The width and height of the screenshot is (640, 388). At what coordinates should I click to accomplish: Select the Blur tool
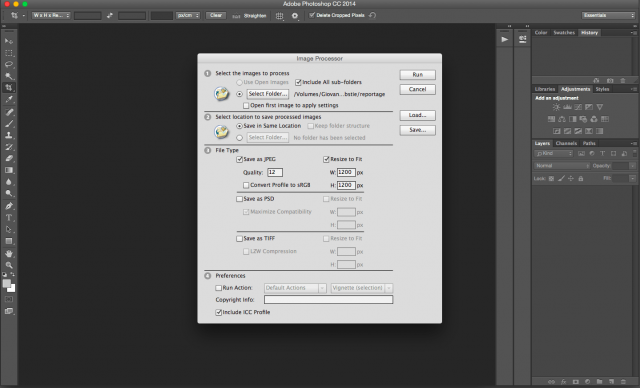(x=9, y=182)
